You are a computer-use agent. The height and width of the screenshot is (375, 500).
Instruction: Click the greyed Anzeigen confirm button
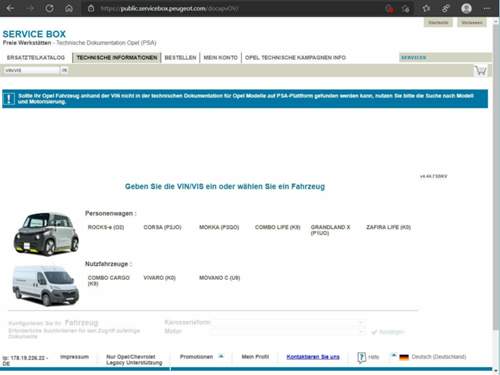click(388, 332)
